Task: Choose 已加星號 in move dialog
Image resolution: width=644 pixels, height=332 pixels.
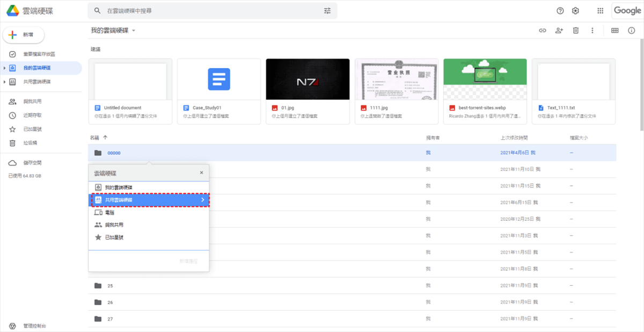Action: pos(149,237)
